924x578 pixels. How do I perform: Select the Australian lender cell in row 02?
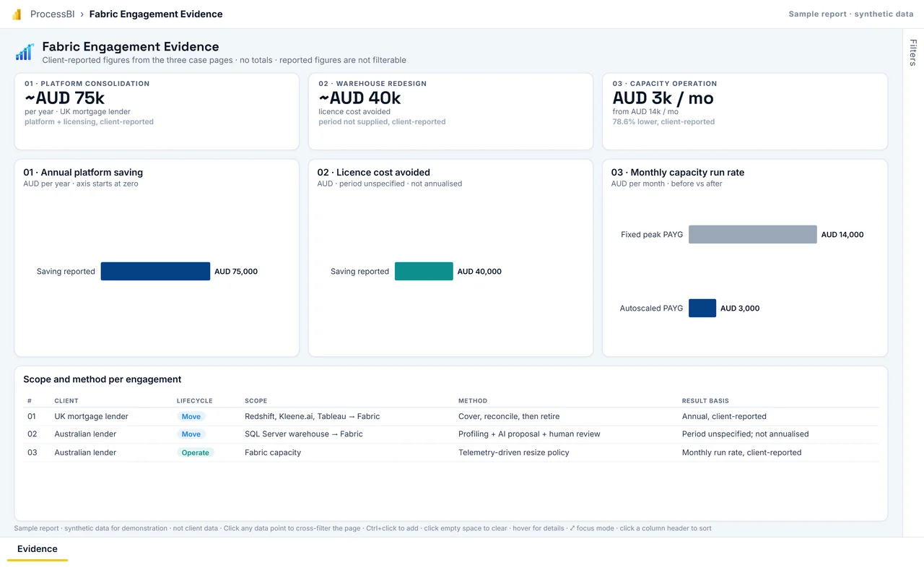[85, 434]
